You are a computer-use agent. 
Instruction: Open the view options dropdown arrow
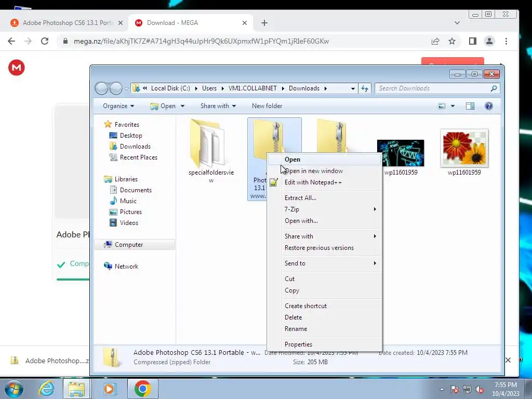(x=453, y=106)
